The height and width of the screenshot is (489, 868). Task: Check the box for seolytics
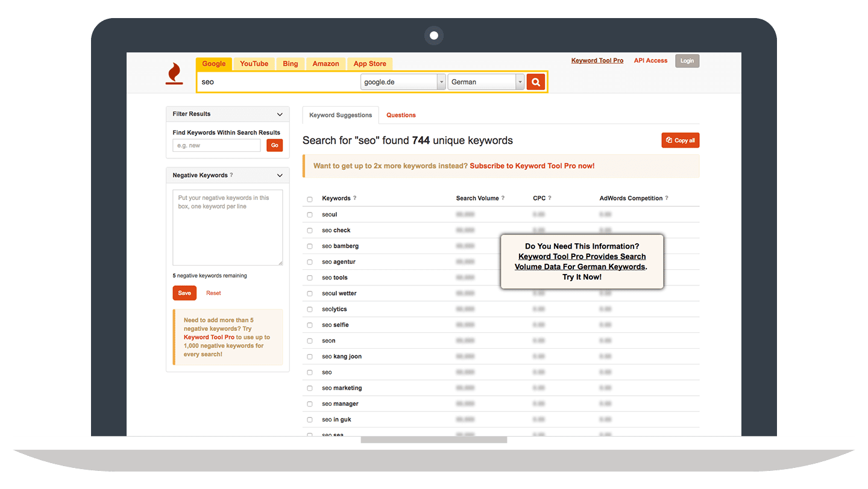(x=310, y=310)
